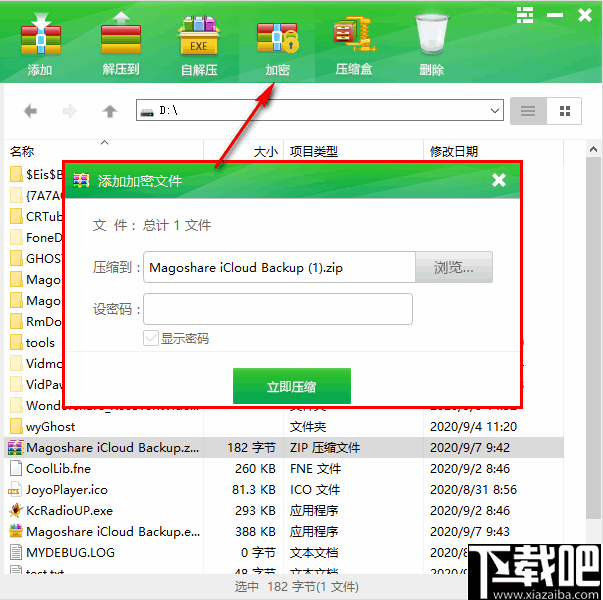Click the 压缩到 filename field
Viewport: 603px width, 600px height.
pos(279,267)
